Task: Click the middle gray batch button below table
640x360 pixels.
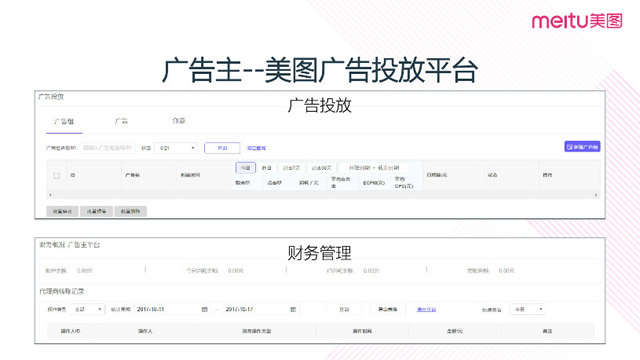Action: point(96,211)
